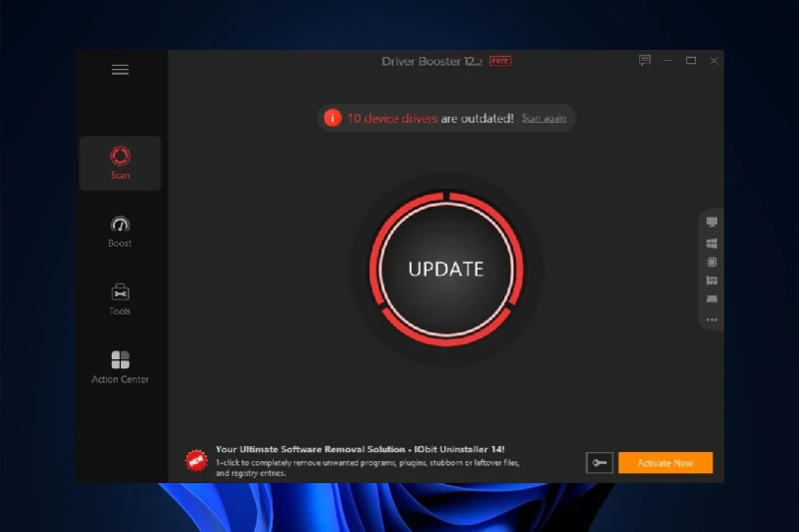Viewport: 799px width, 532px height.
Task: Click the key icon to enter license
Action: pyautogui.click(x=599, y=463)
